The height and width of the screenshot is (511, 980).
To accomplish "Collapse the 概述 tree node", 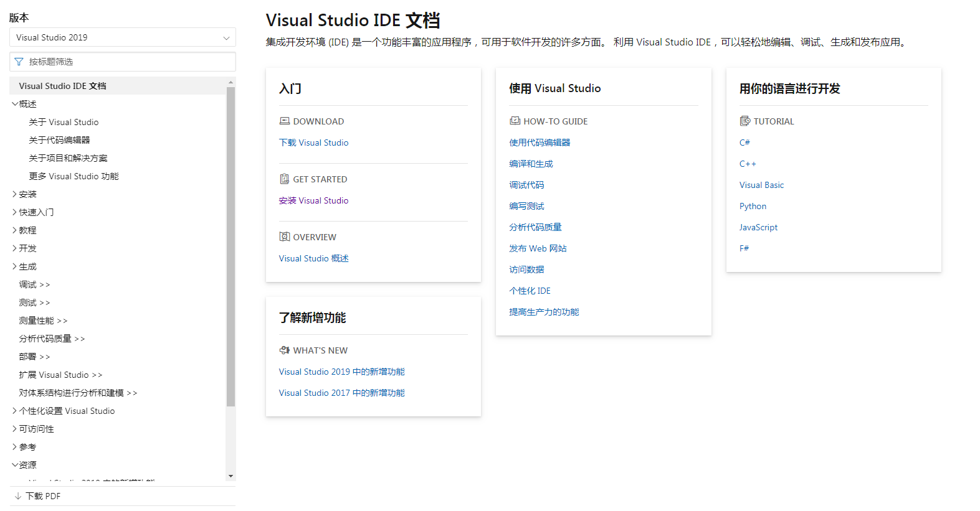I will click(14, 104).
